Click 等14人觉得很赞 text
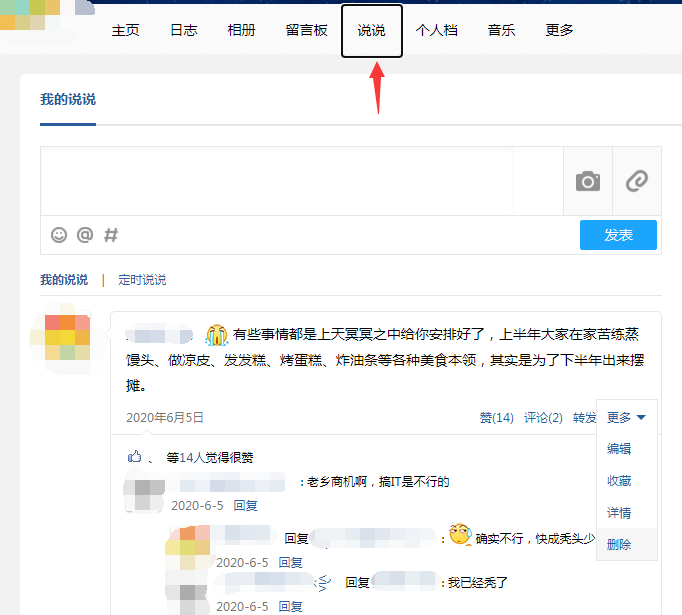682x615 pixels. [210, 458]
